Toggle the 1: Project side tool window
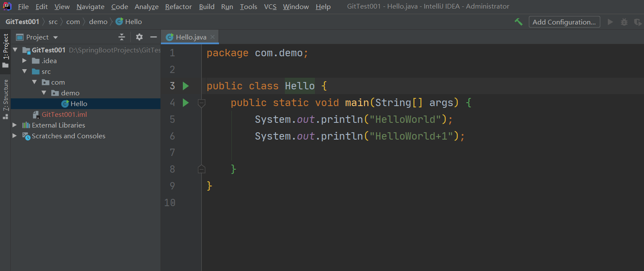This screenshot has width=644, height=271. pos(5,51)
